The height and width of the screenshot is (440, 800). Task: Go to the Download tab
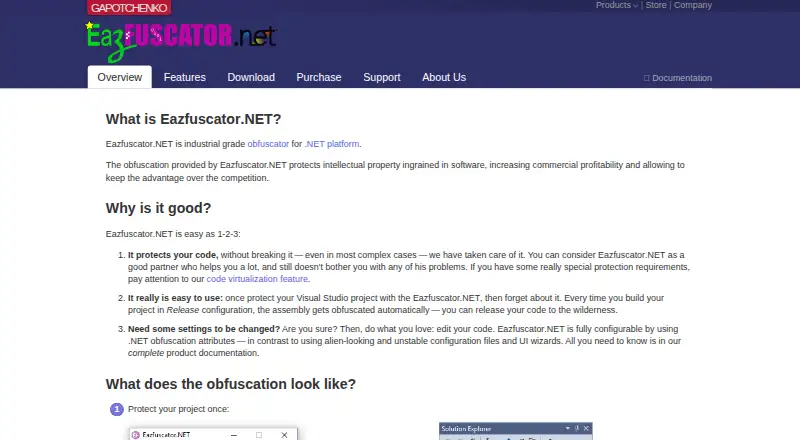[x=251, y=77]
